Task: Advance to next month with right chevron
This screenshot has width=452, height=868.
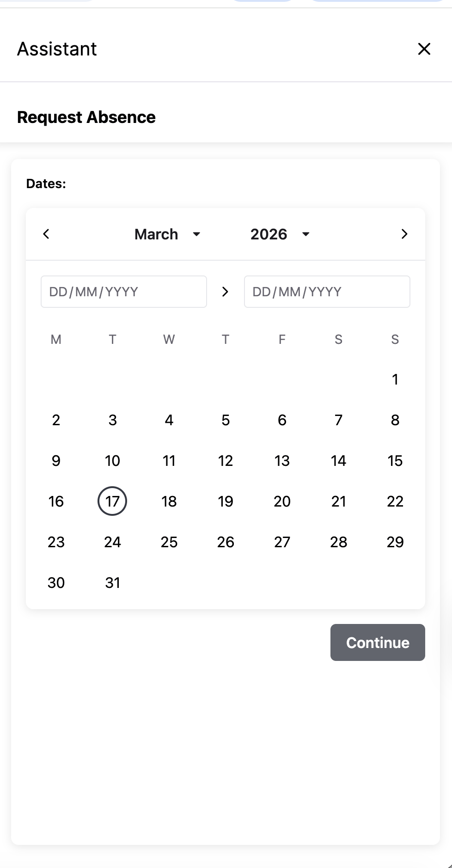Action: coord(404,234)
